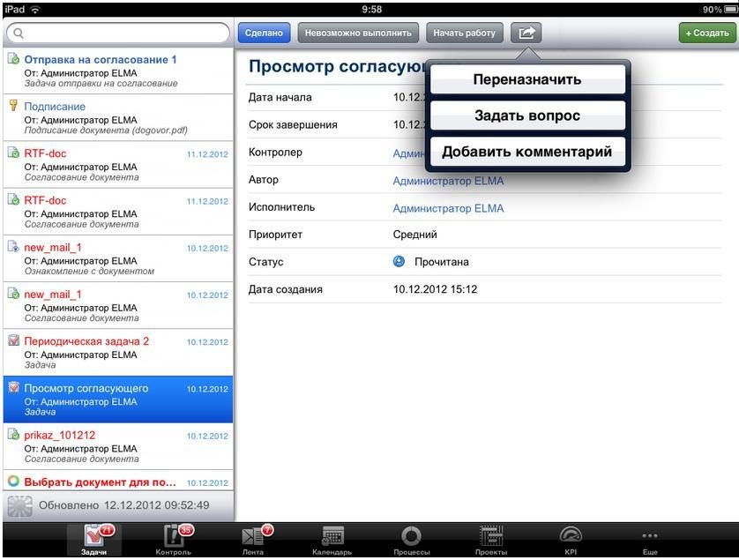Open Исполнитель link Администратор ELMA
The image size is (739, 560).
pos(448,208)
